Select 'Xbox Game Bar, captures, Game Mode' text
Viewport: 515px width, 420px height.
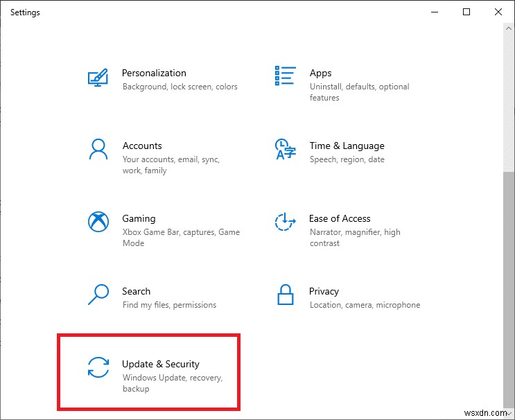click(181, 238)
